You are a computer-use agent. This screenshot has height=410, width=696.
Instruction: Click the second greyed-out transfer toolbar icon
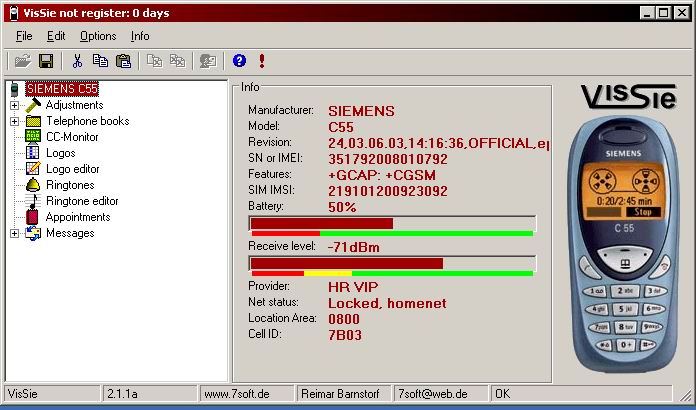pos(178,61)
